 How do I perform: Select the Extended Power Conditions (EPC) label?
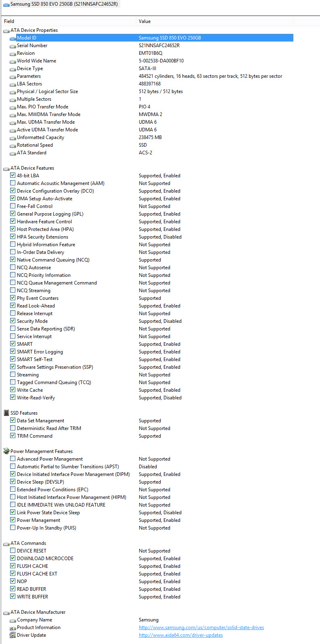point(52,490)
